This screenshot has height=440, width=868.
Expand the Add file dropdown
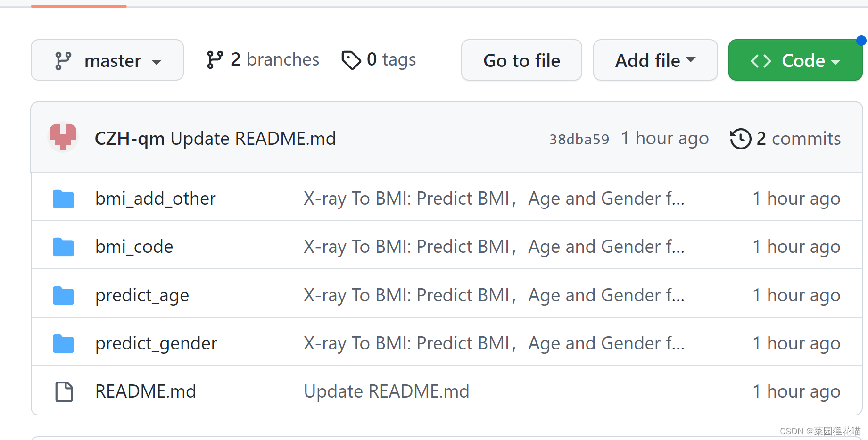tap(655, 60)
